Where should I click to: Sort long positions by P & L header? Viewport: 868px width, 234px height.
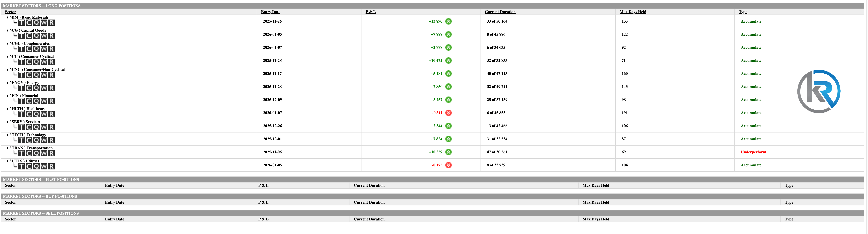click(371, 12)
